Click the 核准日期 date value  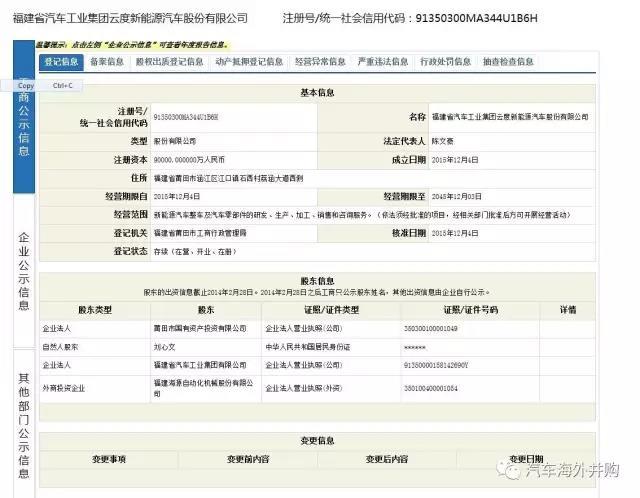coord(455,233)
